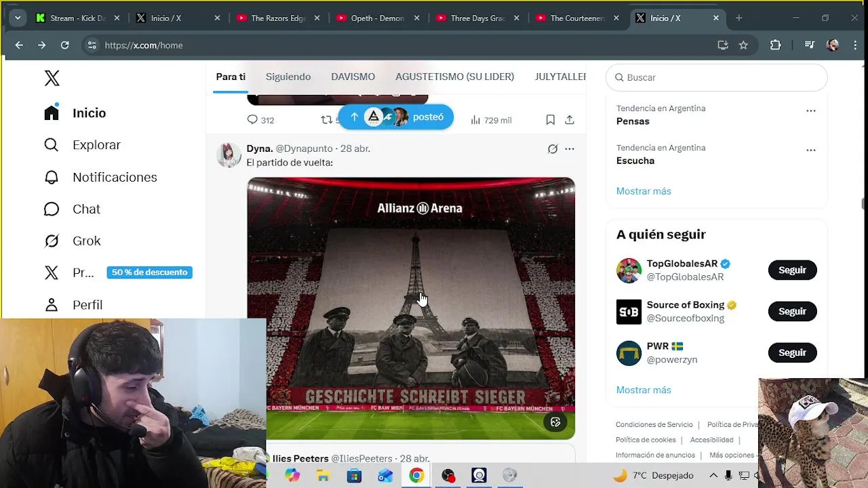Click the Buscar search field
The height and width of the screenshot is (488, 868).
717,77
